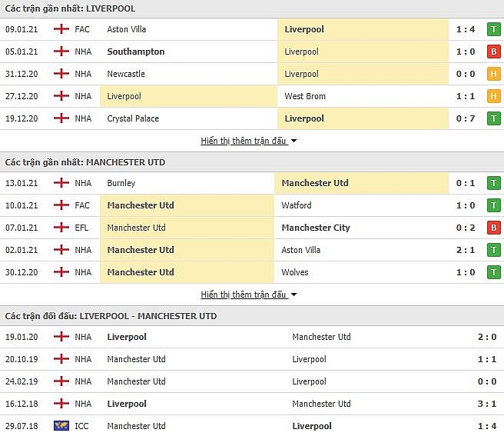Select the 19.01.20 Liverpool head-to-head match row

pos(252,337)
